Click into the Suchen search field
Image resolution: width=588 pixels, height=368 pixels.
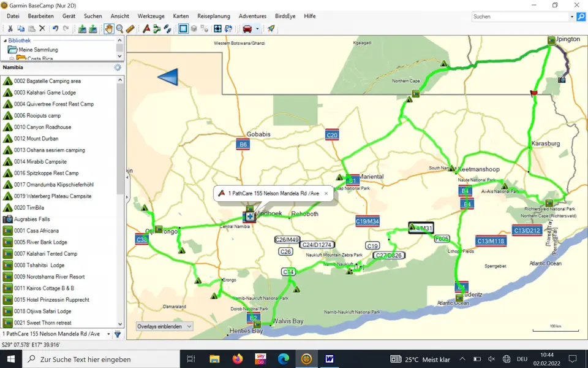point(521,17)
